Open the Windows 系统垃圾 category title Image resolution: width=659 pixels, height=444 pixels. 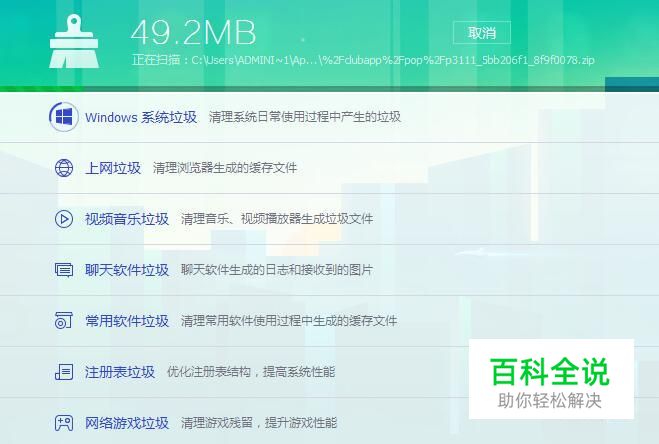[x=141, y=117]
